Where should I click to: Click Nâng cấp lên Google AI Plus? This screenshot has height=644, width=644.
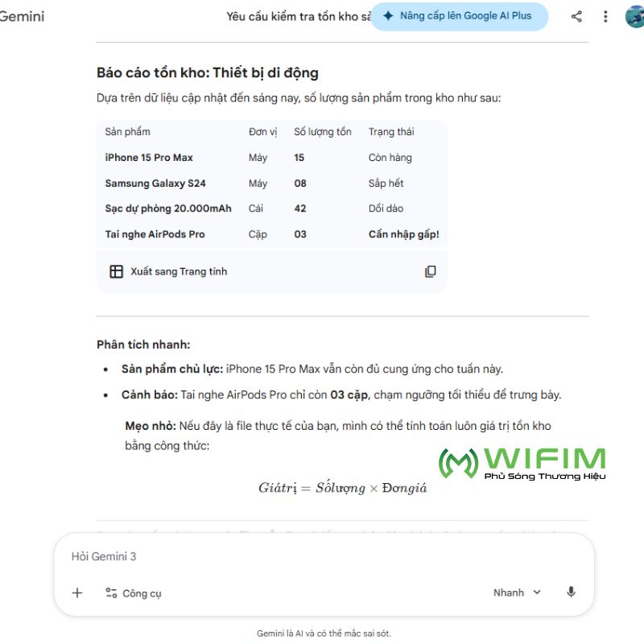click(x=459, y=16)
